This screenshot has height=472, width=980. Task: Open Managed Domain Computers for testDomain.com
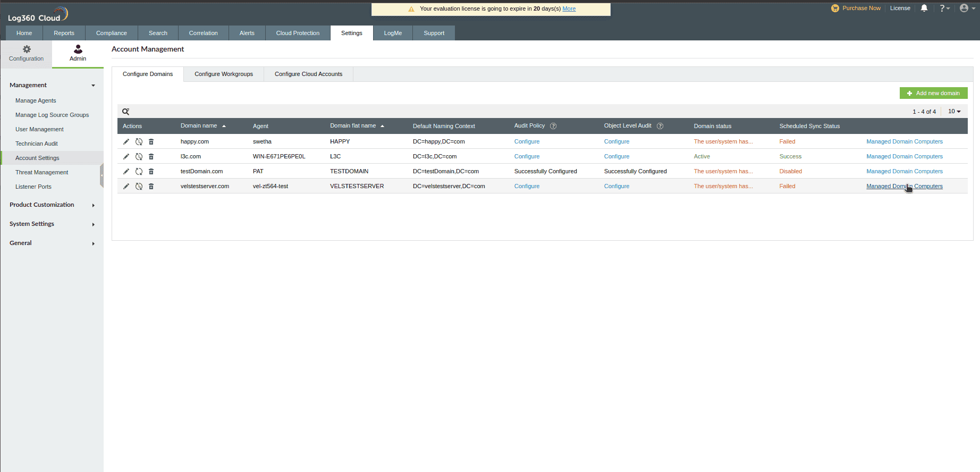pos(905,171)
